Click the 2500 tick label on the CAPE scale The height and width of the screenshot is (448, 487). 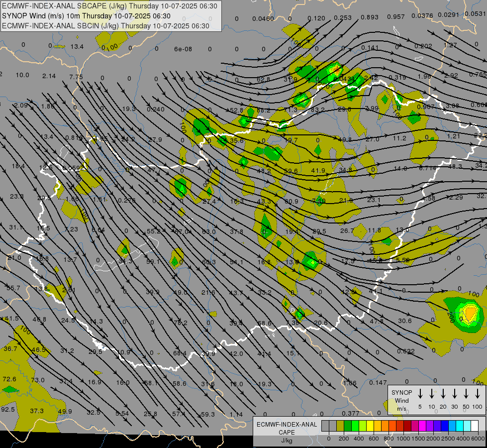[449, 439]
